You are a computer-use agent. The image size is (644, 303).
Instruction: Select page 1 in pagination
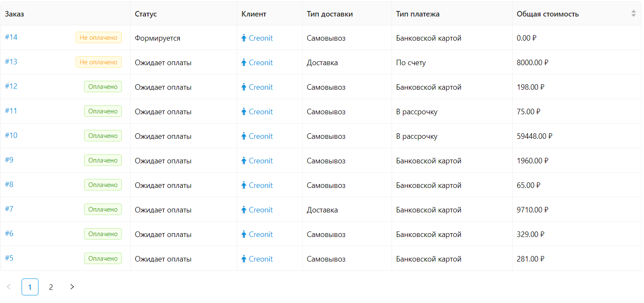pos(30,287)
